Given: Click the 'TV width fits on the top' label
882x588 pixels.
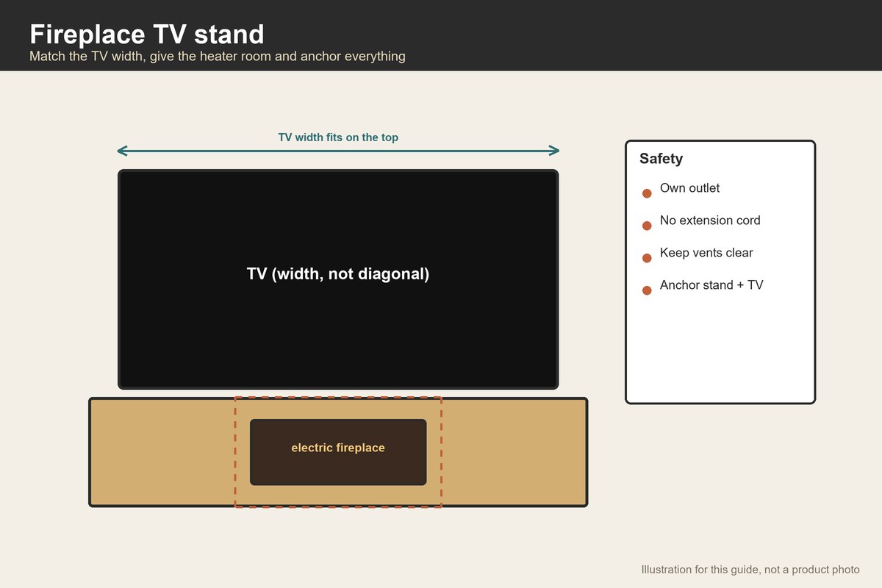Looking at the screenshot, I should coord(338,137).
